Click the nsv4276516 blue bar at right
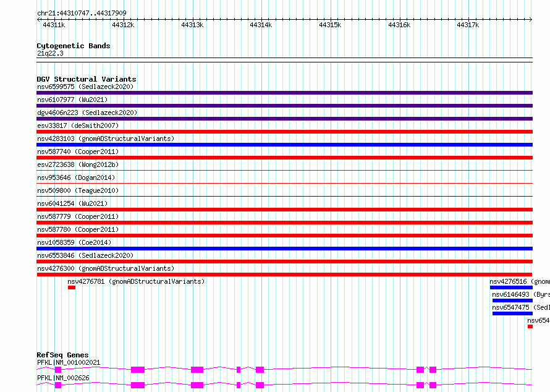The image size is (550, 392). click(511, 288)
